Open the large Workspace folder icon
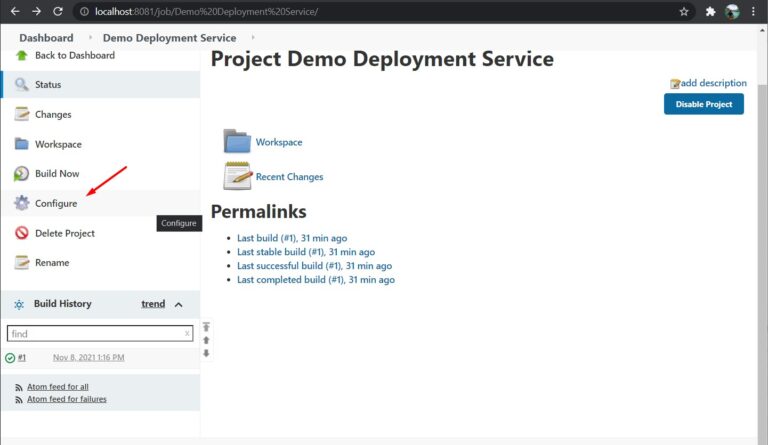Screen dimensions: 768x445 237,142
